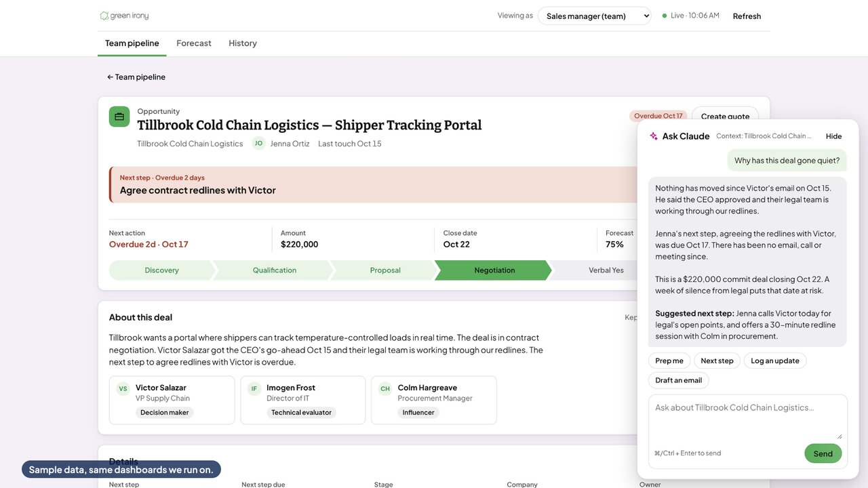Click the Next step suggestion chip
Viewport: 868px width, 488px height.
[x=717, y=361]
